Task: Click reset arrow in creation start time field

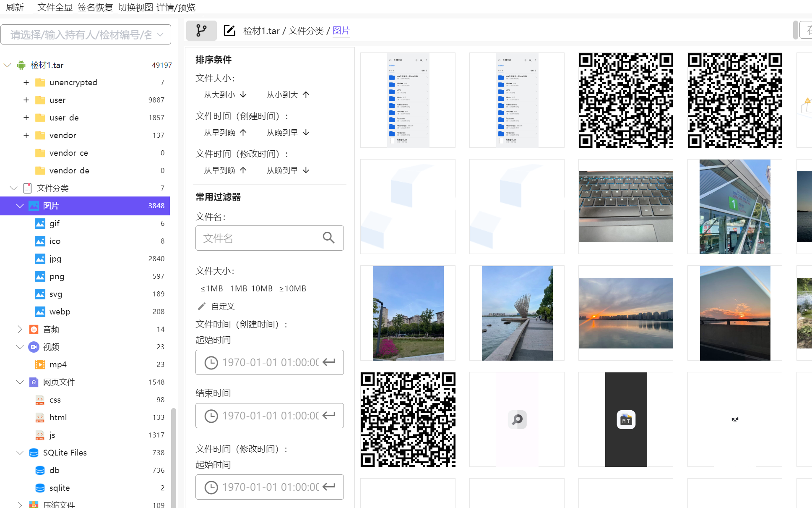Action: pos(329,362)
